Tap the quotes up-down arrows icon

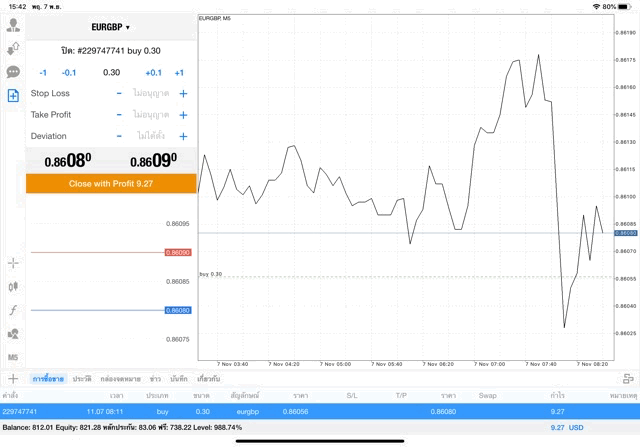pyautogui.click(x=13, y=48)
